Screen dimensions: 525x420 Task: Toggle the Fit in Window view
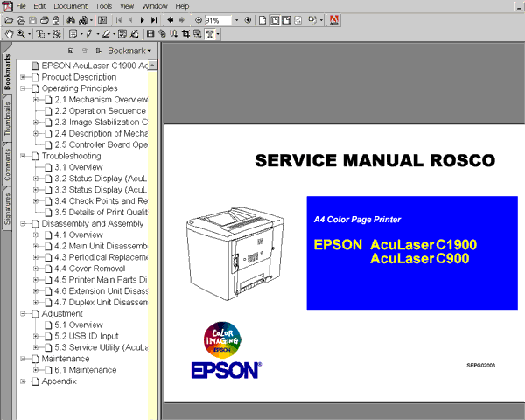point(275,20)
